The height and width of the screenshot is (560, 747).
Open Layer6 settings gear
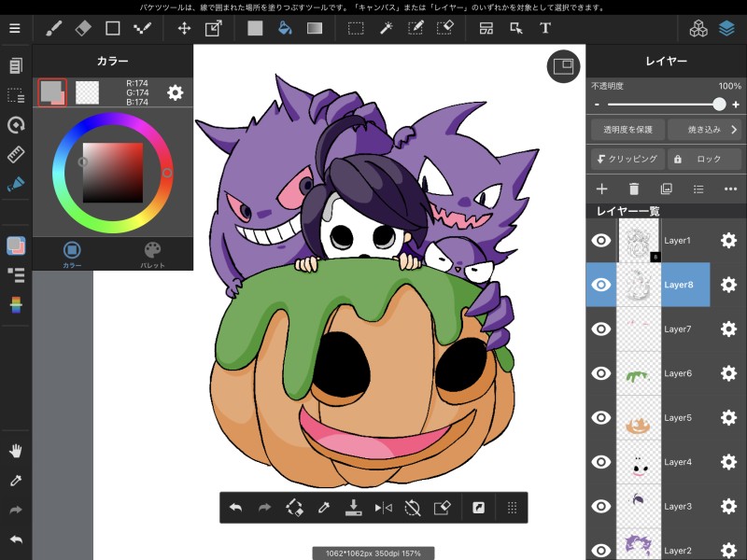point(728,373)
